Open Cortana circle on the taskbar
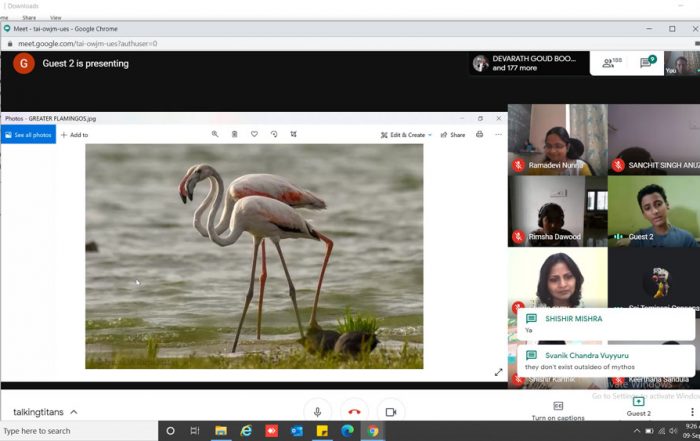The width and height of the screenshot is (700, 441). coord(170,431)
